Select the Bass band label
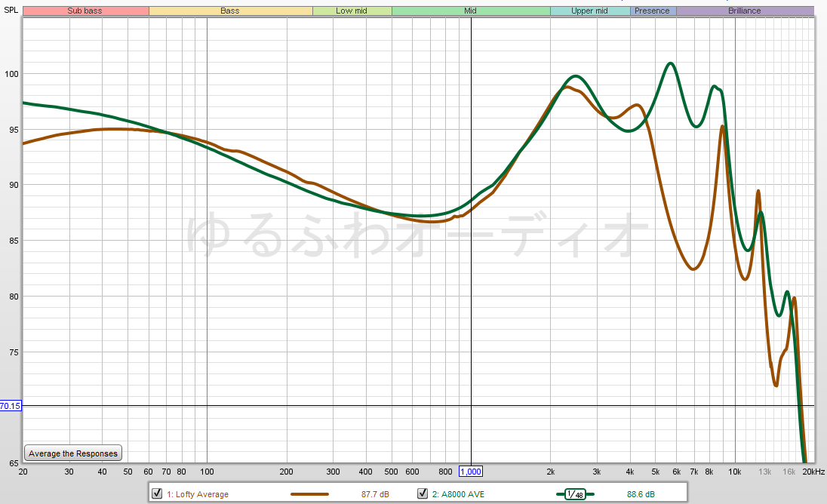Image resolution: width=827 pixels, height=504 pixels. tap(230, 11)
